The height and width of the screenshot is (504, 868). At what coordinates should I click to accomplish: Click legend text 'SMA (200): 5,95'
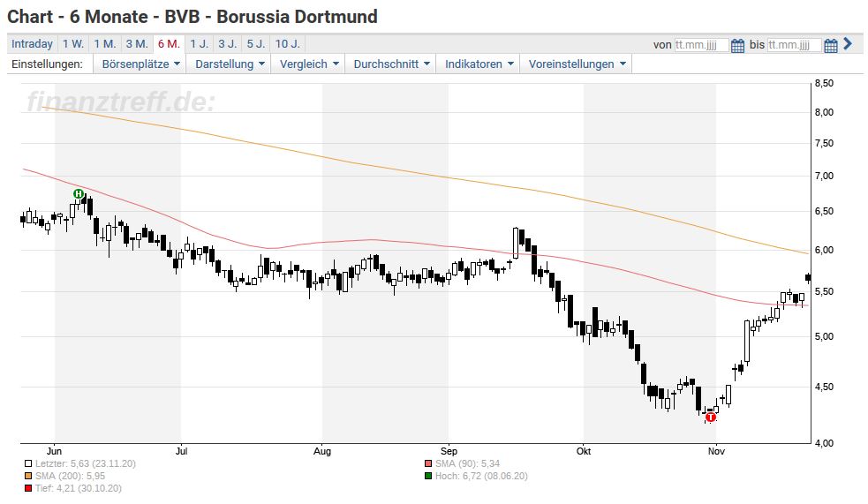click(70, 476)
